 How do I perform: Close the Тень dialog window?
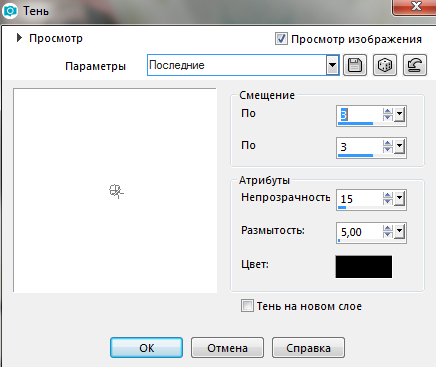415,7
